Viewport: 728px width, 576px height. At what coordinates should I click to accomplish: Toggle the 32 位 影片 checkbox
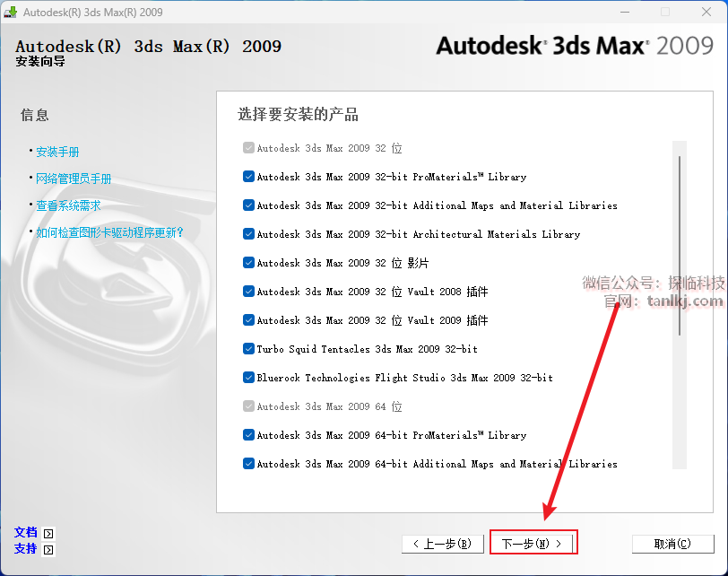click(248, 263)
